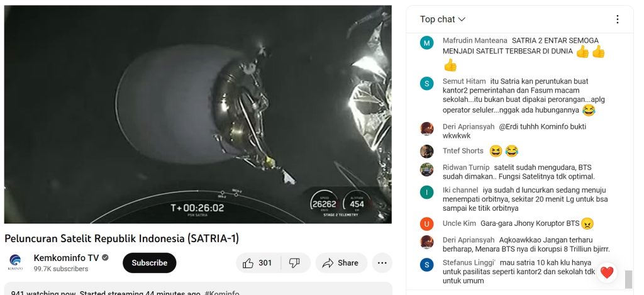The height and width of the screenshot is (295, 644).
Task: Open Uncle Kim's chat avatar
Action: coord(427,223)
